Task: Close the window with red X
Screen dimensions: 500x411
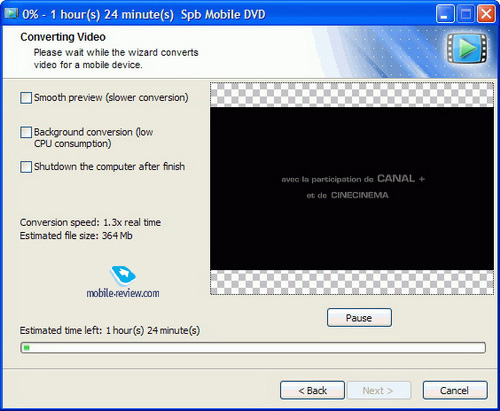Action: pos(486,14)
